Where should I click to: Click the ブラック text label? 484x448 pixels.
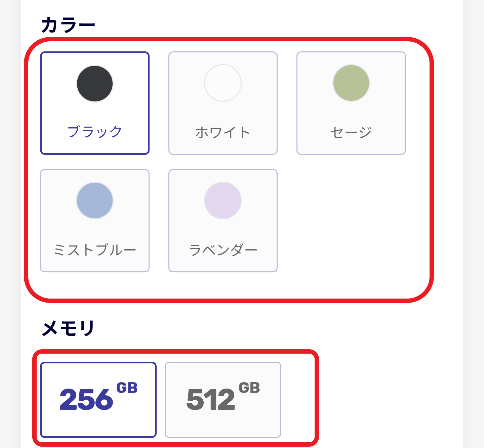[x=95, y=131]
